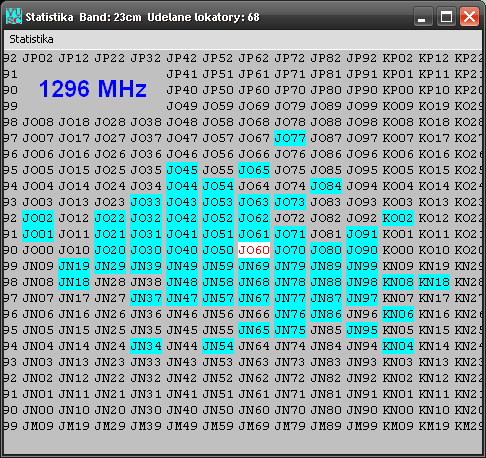
Task: Select the JN95 locator cell
Action: pyautogui.click(x=362, y=330)
